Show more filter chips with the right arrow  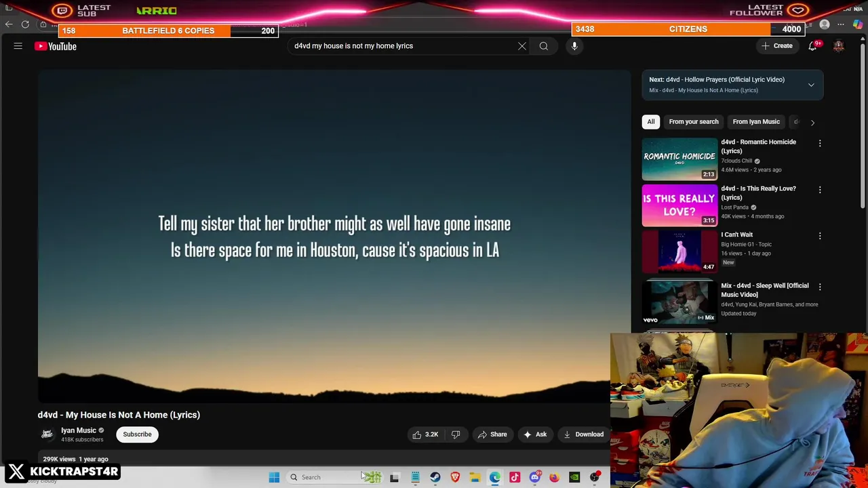pyautogui.click(x=812, y=123)
